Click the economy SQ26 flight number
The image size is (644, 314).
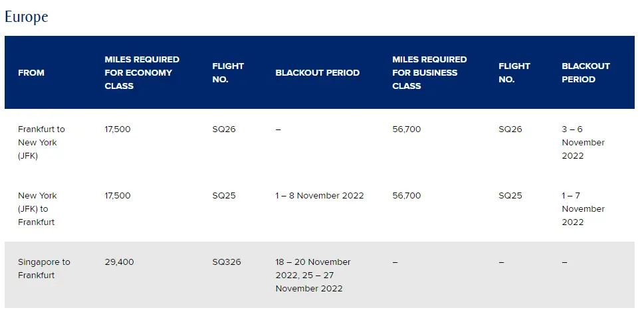coord(224,129)
